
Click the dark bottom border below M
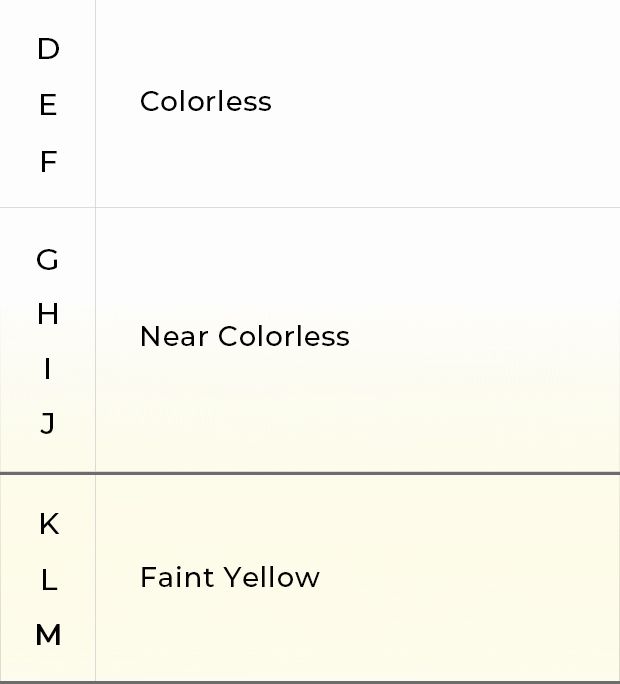click(310, 682)
